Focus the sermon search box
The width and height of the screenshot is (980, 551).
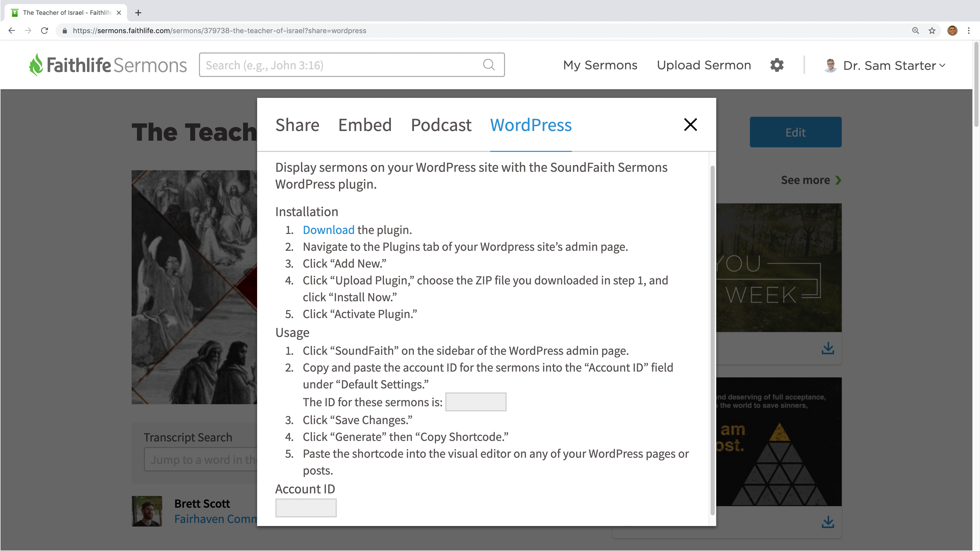pyautogui.click(x=352, y=65)
